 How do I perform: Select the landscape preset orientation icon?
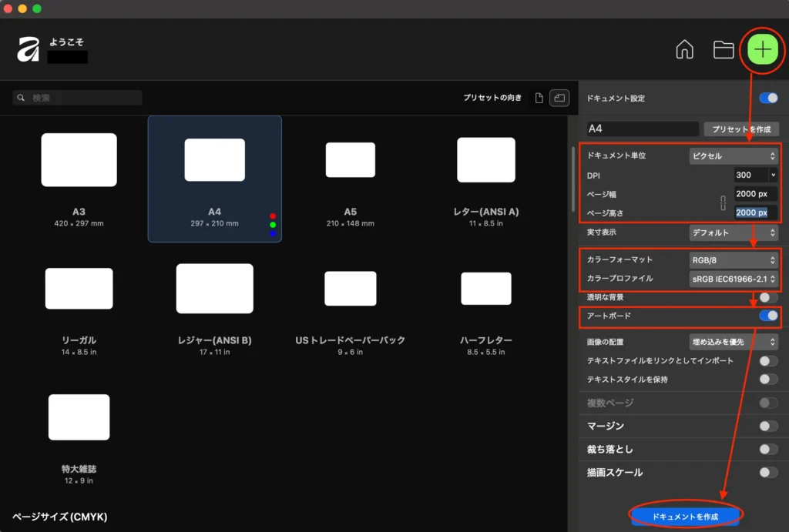click(x=559, y=98)
